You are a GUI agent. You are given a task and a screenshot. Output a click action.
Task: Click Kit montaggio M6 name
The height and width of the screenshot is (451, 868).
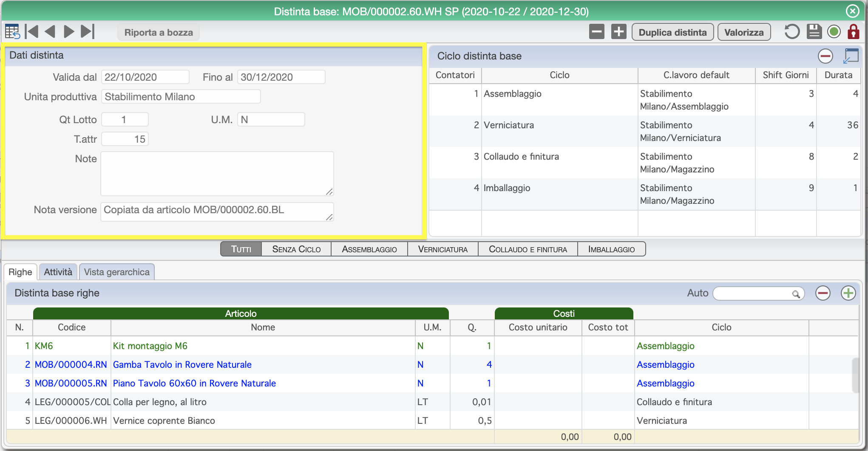click(150, 346)
